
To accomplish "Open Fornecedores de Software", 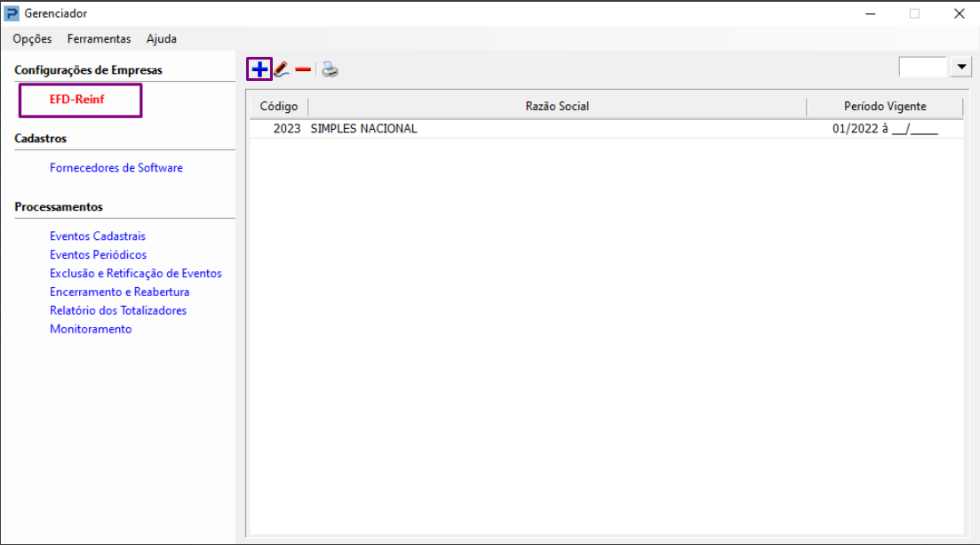I will [x=116, y=168].
